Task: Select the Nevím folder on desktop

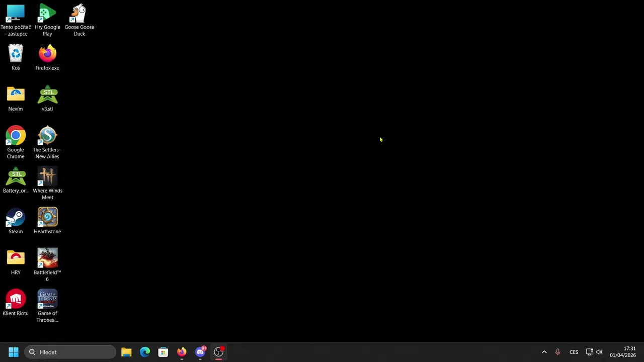Action: click(16, 98)
